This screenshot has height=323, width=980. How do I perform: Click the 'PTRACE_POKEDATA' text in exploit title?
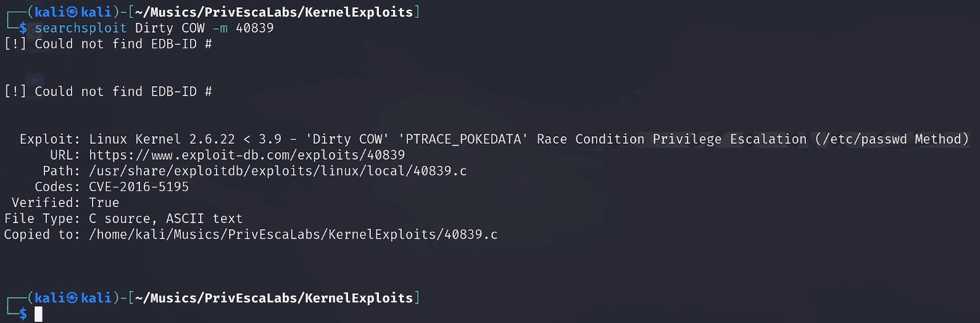[x=467, y=139]
